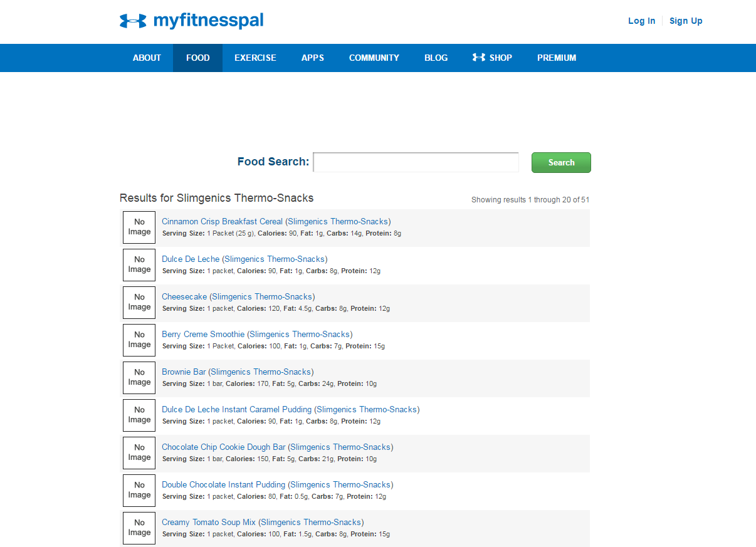Screen dimensions: 756x547
Task: Open Creamy Tomato Soup Mix result
Action: [x=263, y=522]
